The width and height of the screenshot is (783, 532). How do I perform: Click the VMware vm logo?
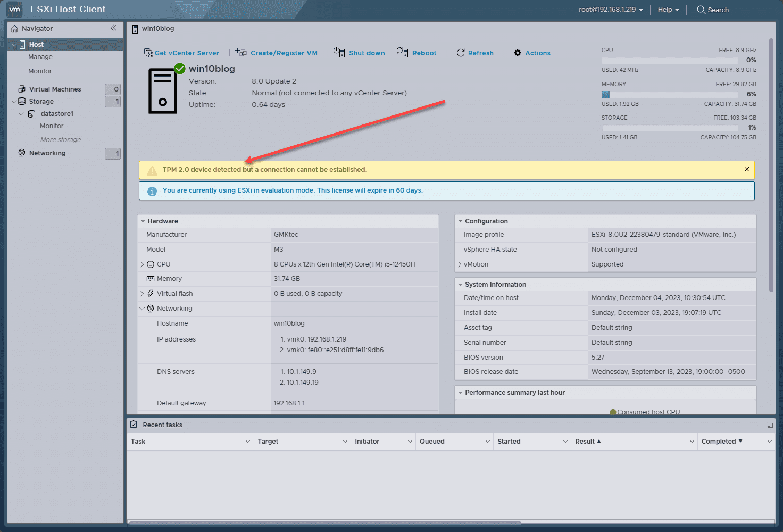click(x=15, y=9)
